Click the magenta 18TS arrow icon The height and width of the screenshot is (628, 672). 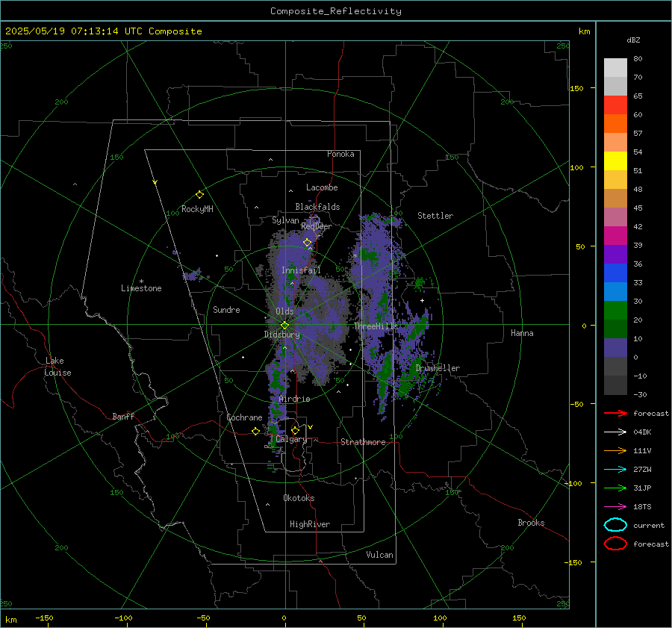tap(615, 506)
